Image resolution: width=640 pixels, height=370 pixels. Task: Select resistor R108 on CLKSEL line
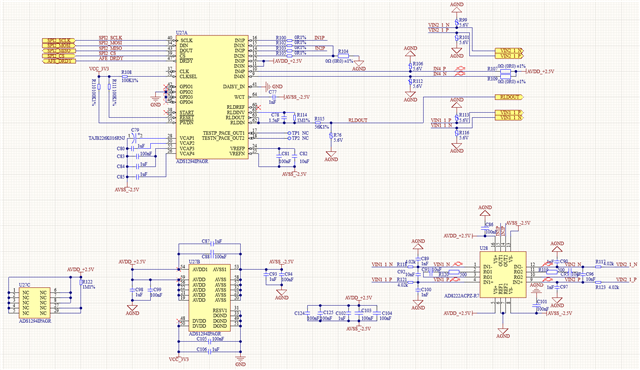point(125,76)
